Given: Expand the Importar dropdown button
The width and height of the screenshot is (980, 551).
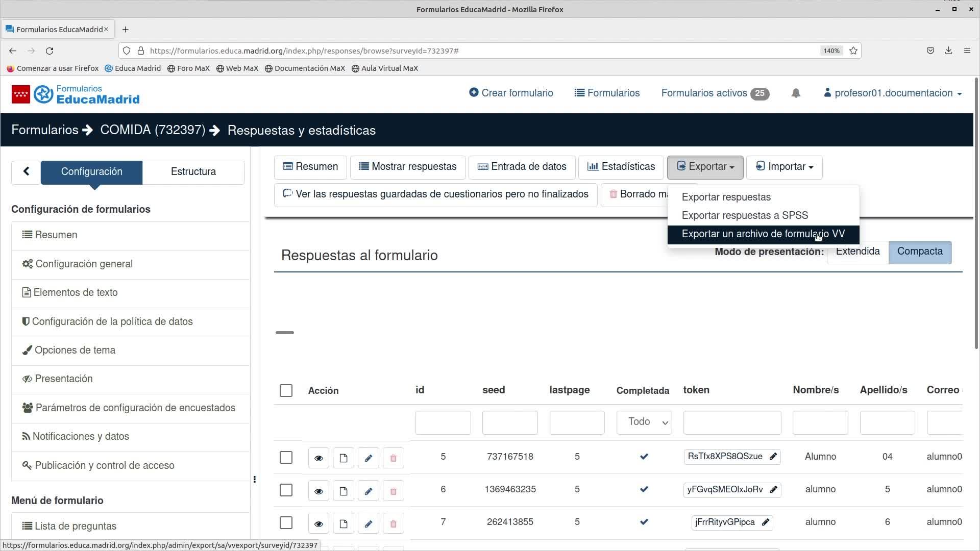Looking at the screenshot, I should [x=784, y=167].
